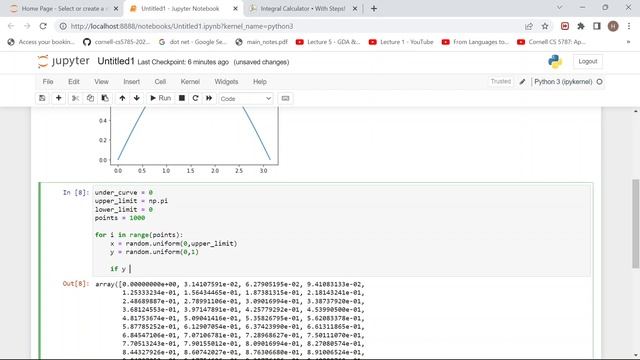Reload the current page
Screen dimensions: 640x360
pos(43,26)
